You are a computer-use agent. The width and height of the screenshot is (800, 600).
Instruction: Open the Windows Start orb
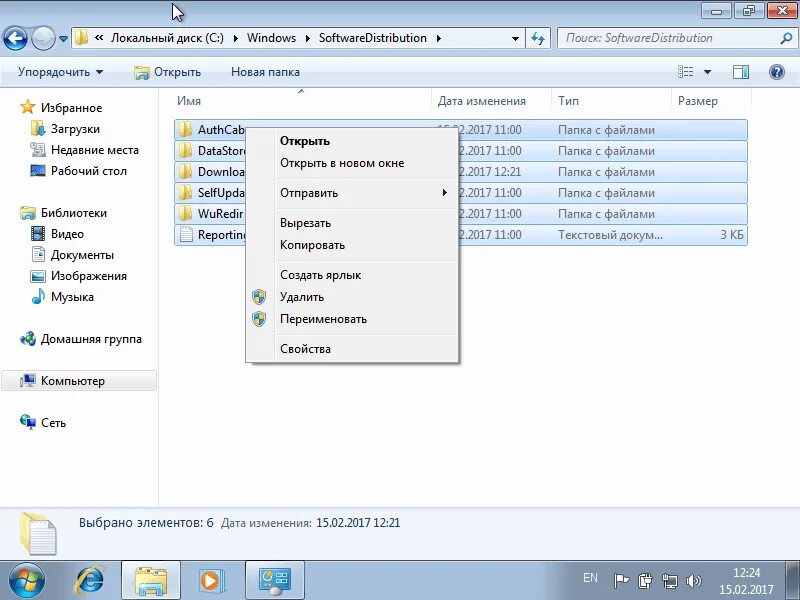(x=26, y=580)
